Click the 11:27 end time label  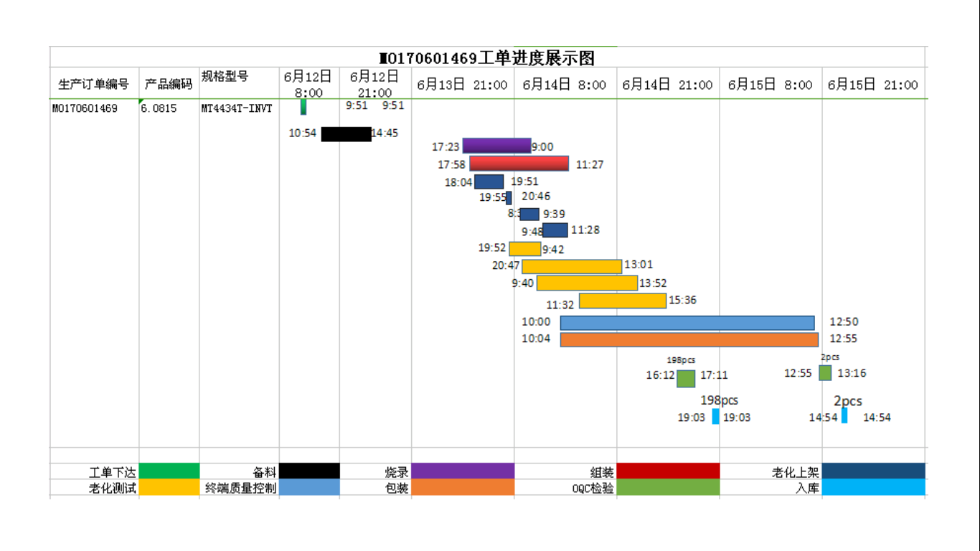pyautogui.click(x=590, y=165)
